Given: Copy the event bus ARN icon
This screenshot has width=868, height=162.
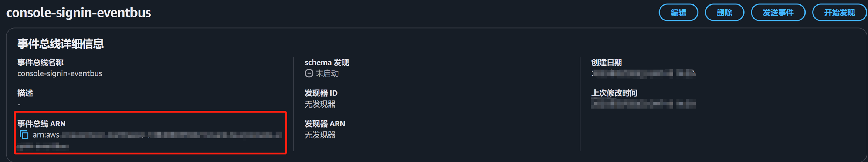Looking at the screenshot, I should [24, 135].
